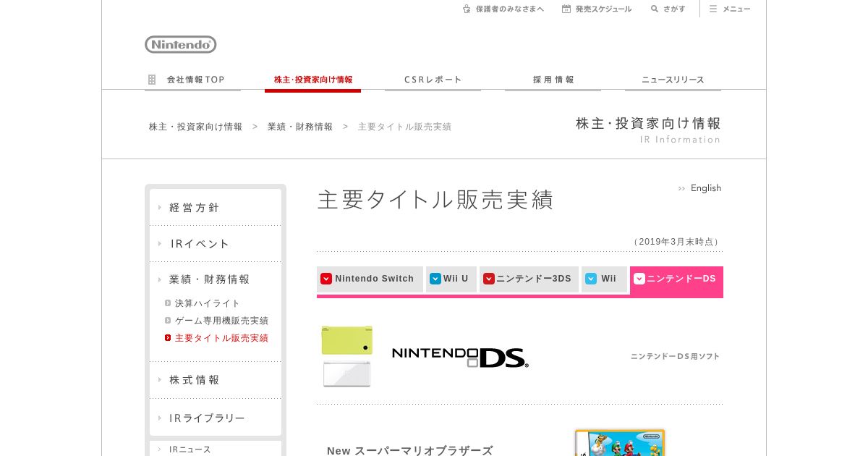Select the ニンテンドー3DS platform tab
The height and width of the screenshot is (456, 868).
[529, 279]
